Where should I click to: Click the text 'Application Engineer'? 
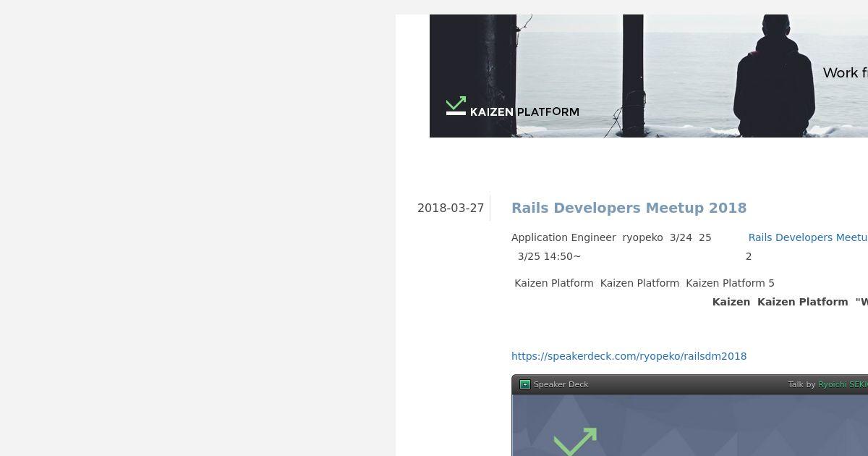[x=563, y=237]
